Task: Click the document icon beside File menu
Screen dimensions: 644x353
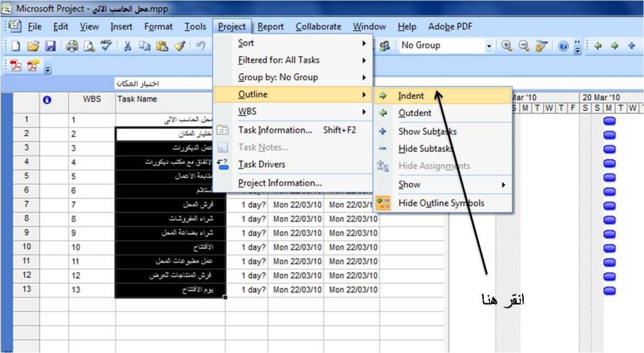Action: 15,26
